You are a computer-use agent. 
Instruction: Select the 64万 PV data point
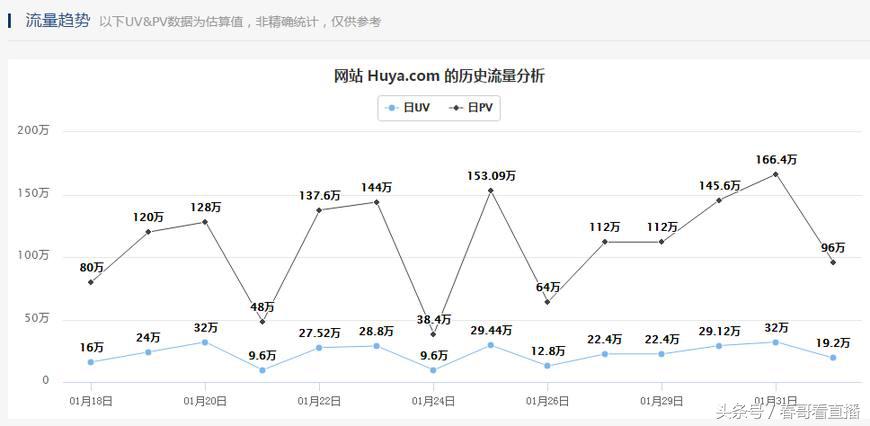(x=547, y=302)
